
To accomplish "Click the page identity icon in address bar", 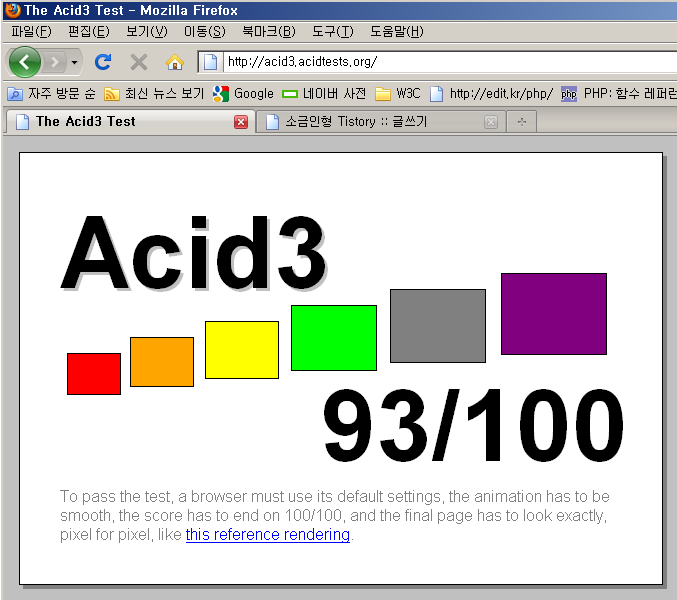I will tap(210, 62).
